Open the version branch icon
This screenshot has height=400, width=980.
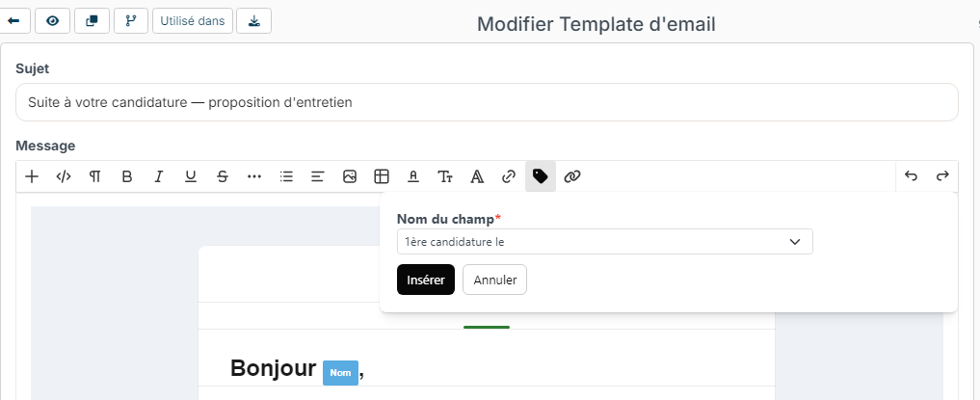[x=131, y=20]
